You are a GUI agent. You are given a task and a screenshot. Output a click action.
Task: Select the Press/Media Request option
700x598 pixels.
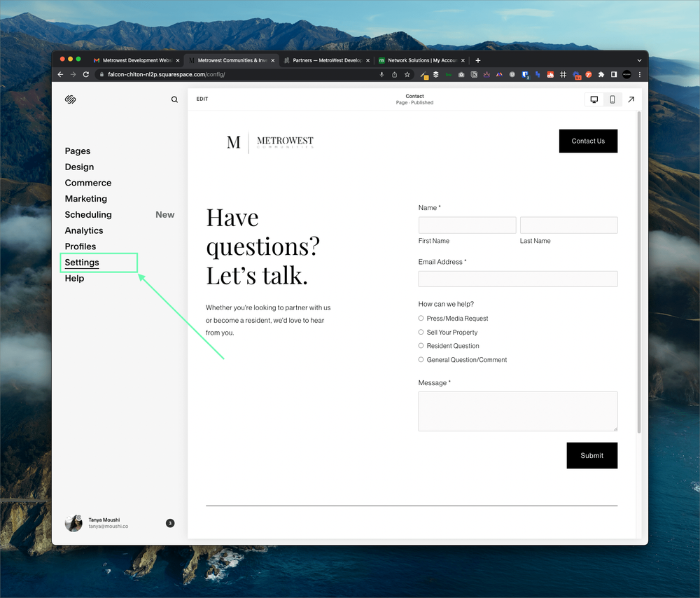420,319
